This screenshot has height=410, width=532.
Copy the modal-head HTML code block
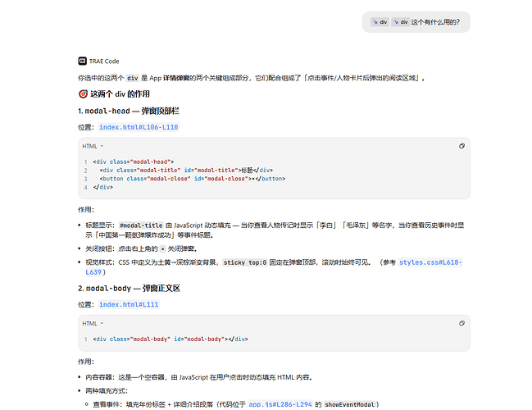[x=462, y=146]
